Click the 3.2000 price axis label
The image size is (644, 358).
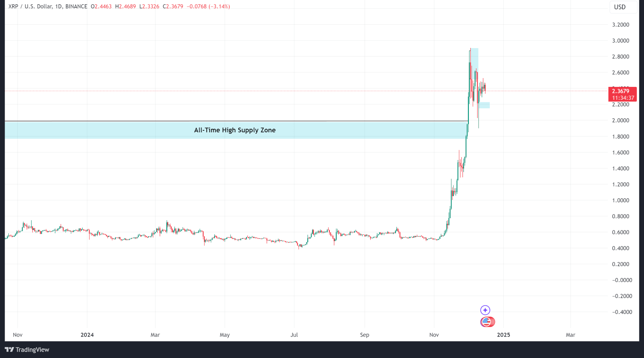click(x=620, y=25)
